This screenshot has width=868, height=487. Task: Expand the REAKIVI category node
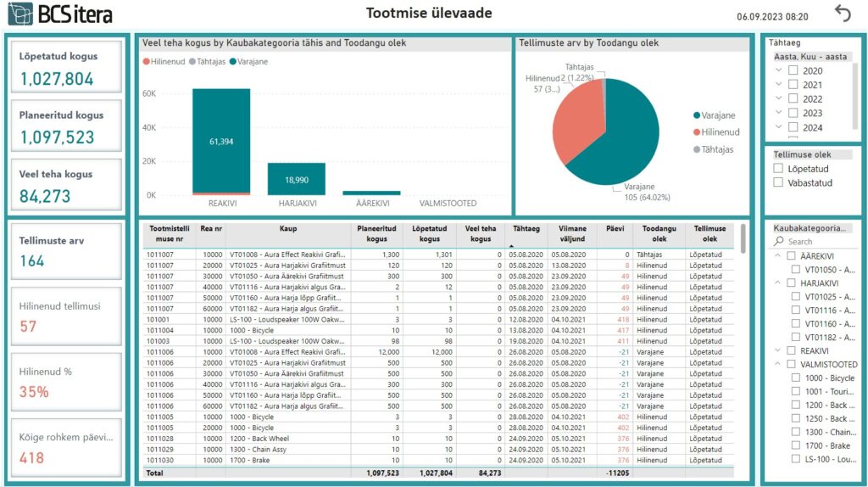[778, 350]
